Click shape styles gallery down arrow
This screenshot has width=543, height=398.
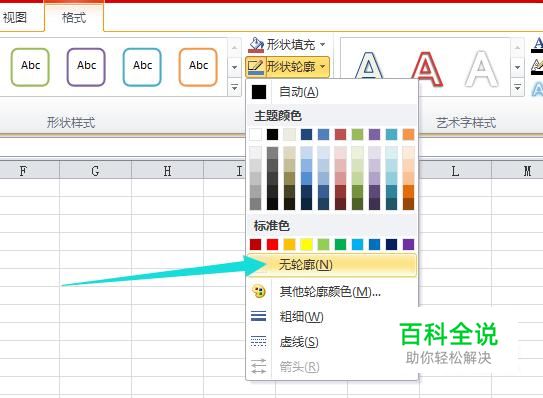pyautogui.click(x=234, y=67)
